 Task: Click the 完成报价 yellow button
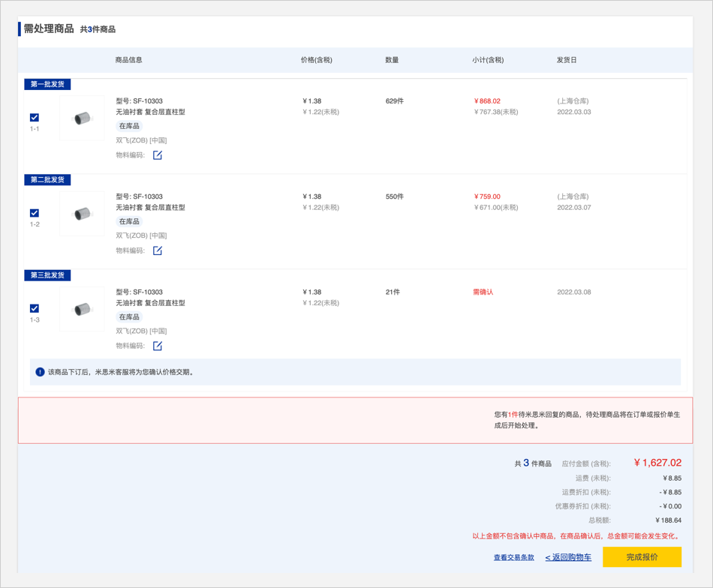642,557
